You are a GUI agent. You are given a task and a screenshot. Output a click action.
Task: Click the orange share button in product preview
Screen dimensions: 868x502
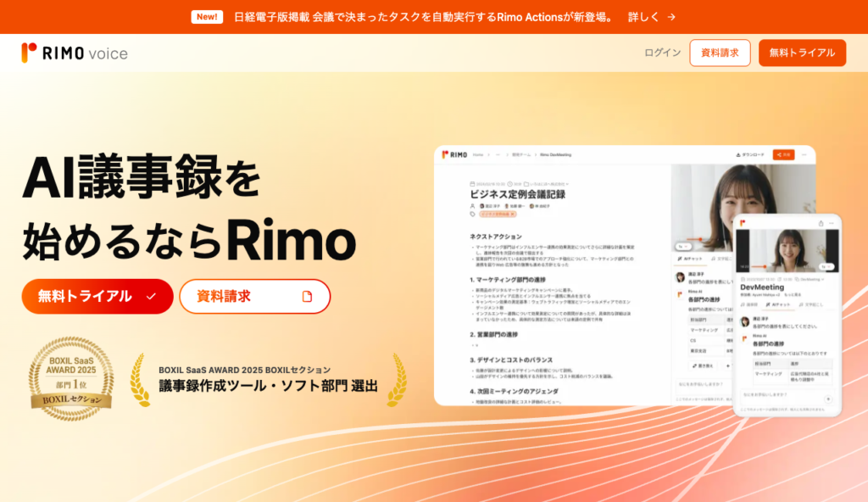783,154
